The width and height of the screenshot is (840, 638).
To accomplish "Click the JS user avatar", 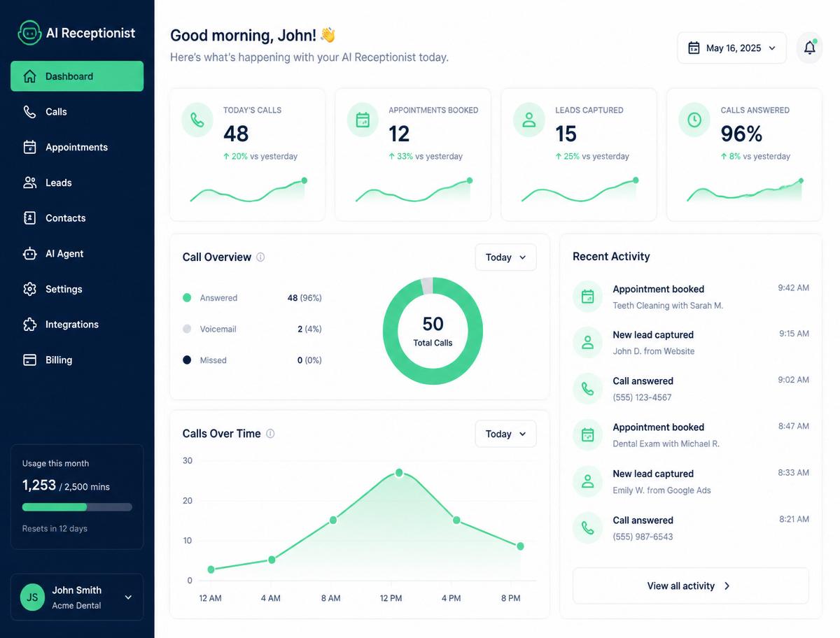I will [32, 597].
